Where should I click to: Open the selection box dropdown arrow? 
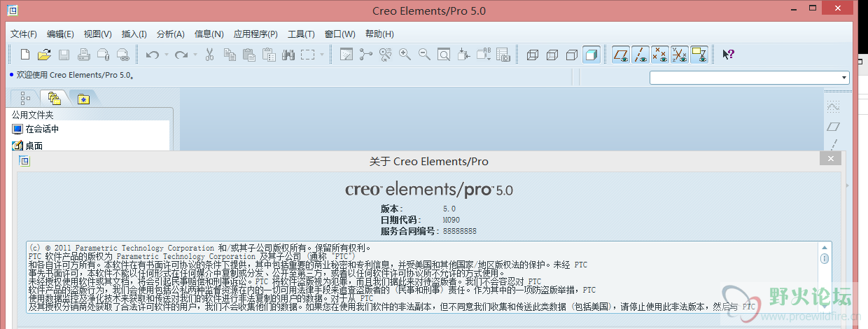322,54
